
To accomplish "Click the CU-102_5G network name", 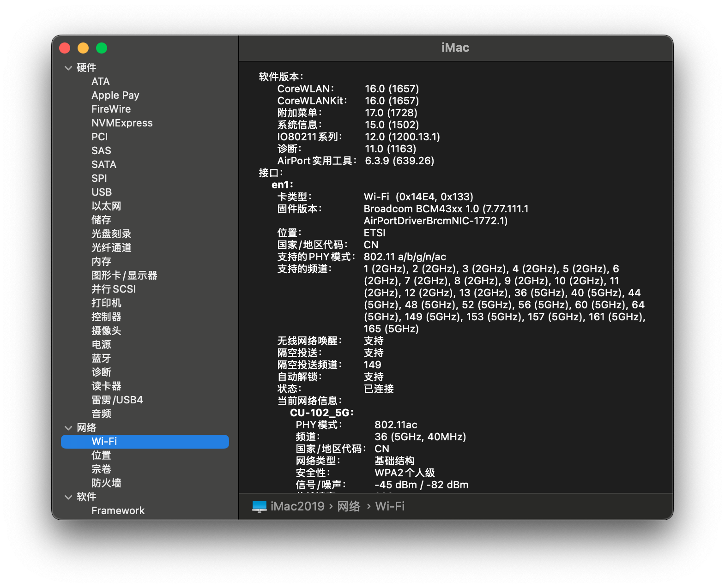I will [321, 413].
